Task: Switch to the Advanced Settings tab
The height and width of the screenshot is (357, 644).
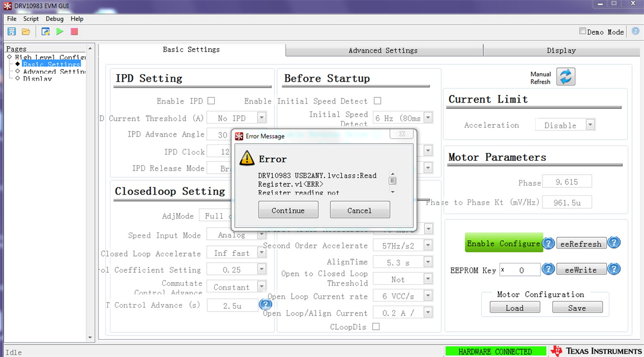Action: pos(383,50)
